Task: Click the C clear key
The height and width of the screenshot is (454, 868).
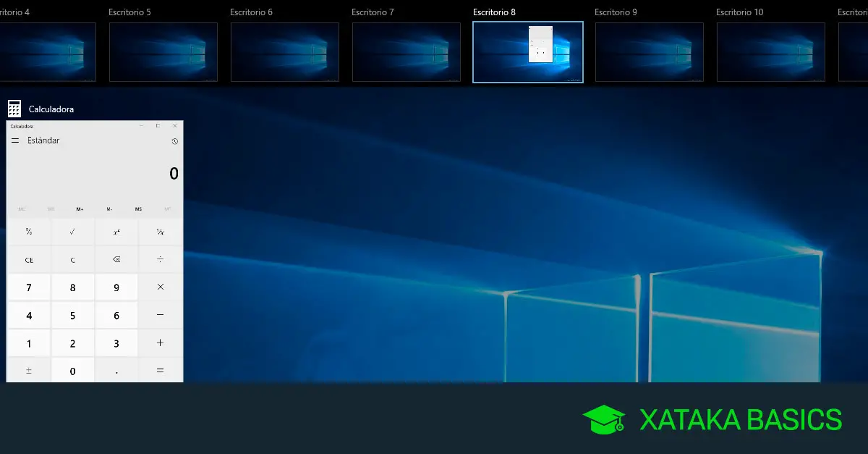Action: click(72, 259)
